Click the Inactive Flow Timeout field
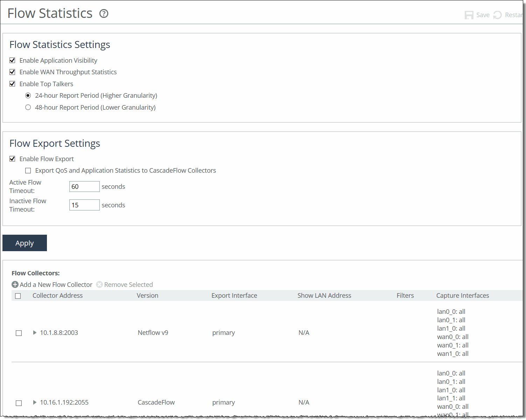The image size is (526, 420). (84, 205)
